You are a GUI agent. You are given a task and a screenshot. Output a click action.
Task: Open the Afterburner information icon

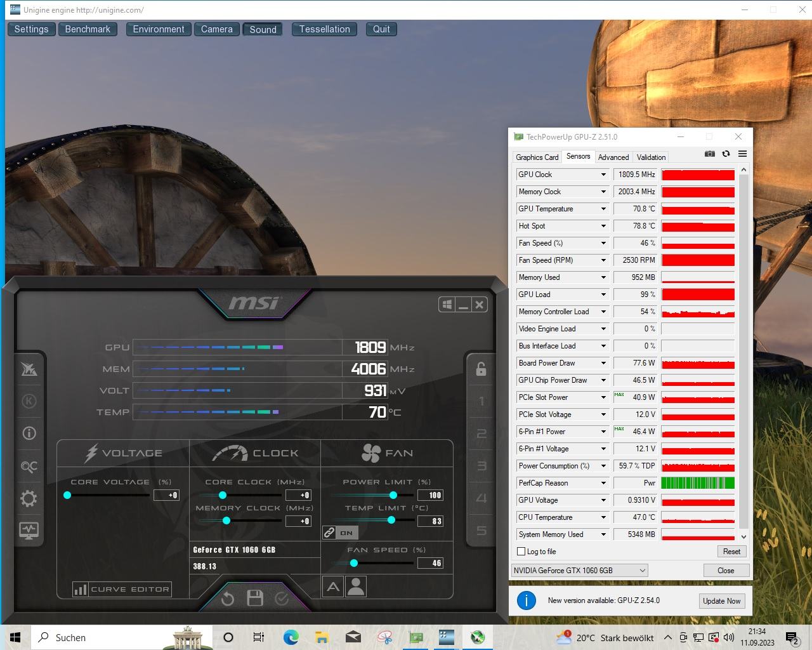pos(29,434)
